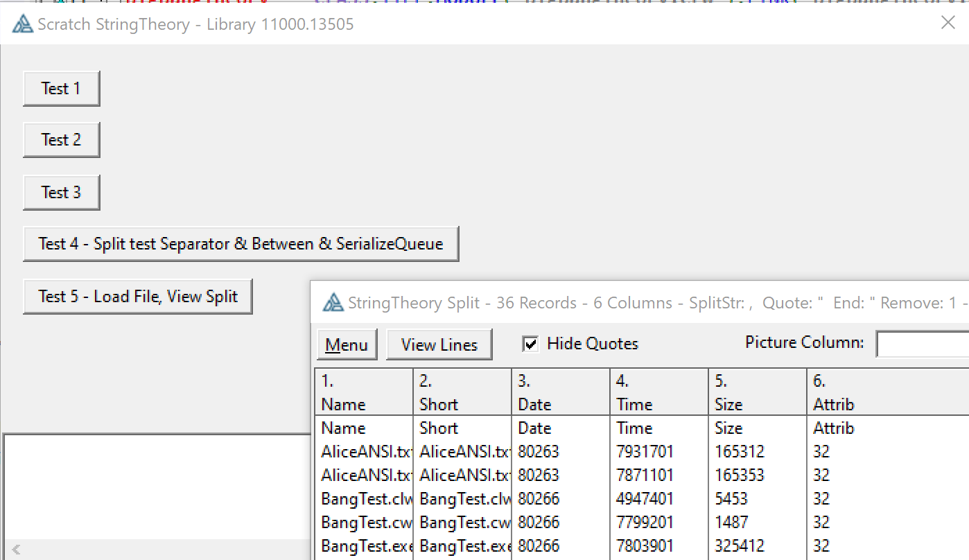
Task: Select Size cell 1487
Action: (x=758, y=523)
